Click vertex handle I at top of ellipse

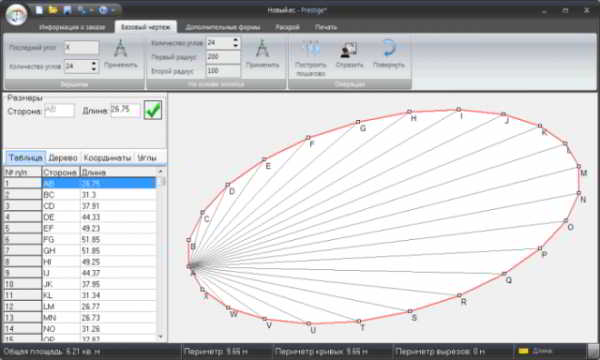pos(458,110)
